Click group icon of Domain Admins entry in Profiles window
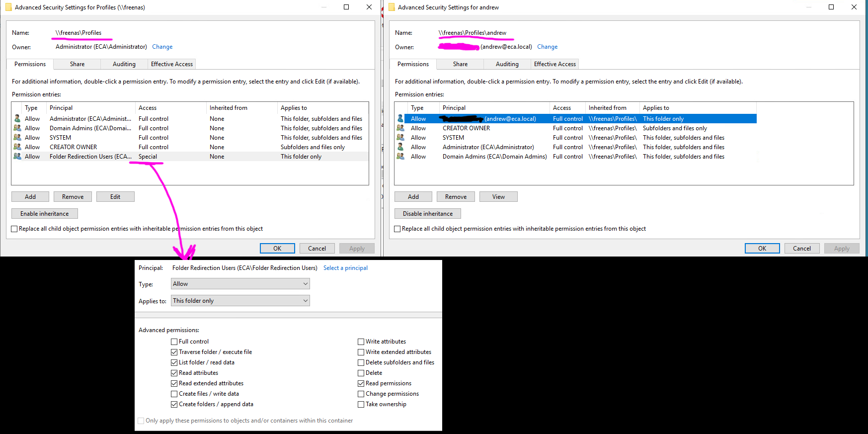The image size is (868, 434). (x=17, y=128)
